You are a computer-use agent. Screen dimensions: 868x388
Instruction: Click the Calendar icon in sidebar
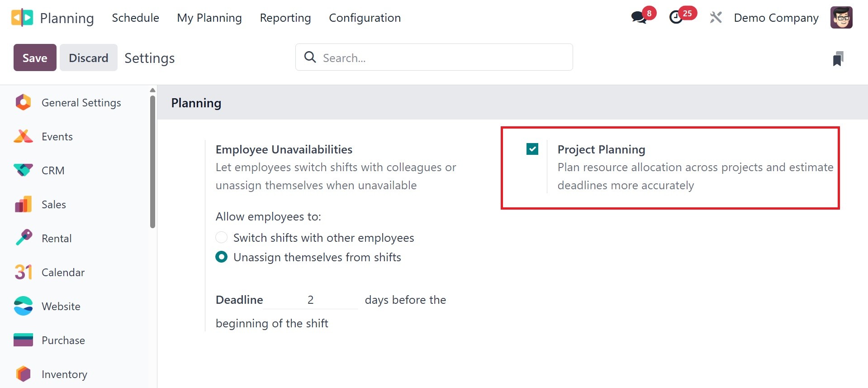tap(23, 272)
